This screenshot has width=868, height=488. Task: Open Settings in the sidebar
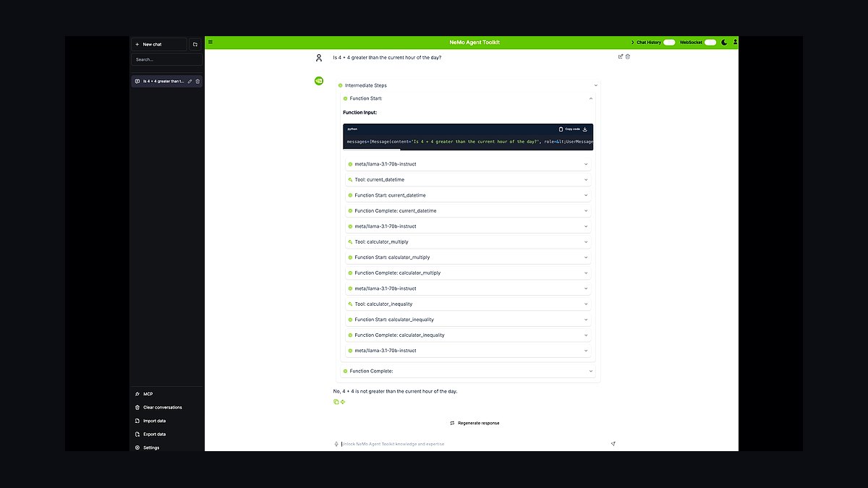(x=168, y=448)
